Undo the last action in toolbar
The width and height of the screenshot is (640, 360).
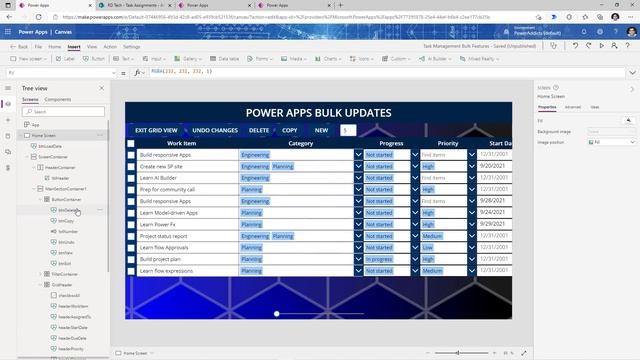coord(575,46)
